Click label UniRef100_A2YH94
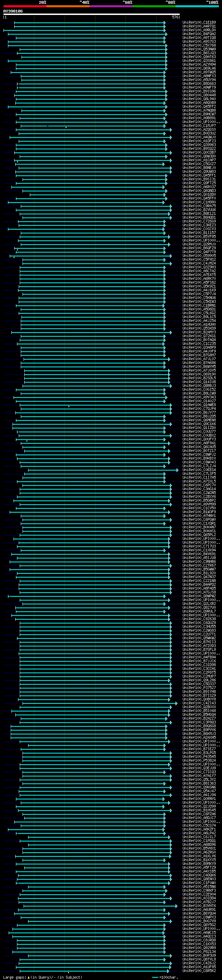The height and width of the screenshot is (980, 222). tap(199, 65)
